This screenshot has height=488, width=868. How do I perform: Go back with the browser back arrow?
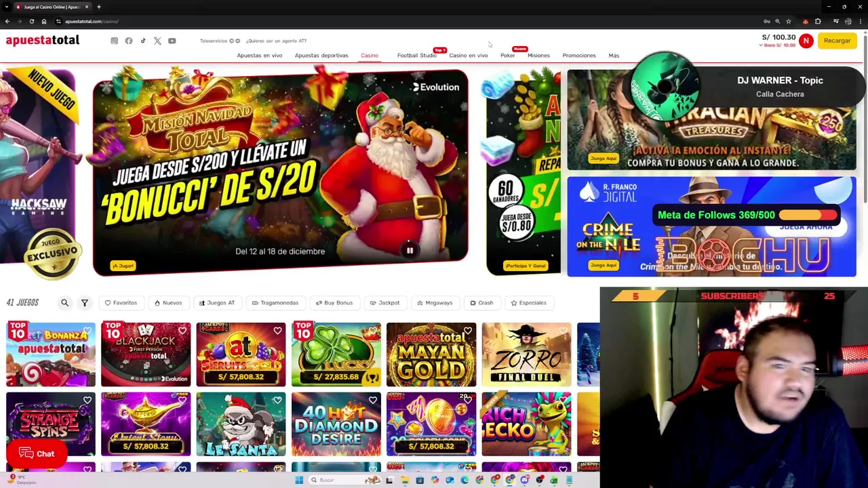(x=7, y=21)
